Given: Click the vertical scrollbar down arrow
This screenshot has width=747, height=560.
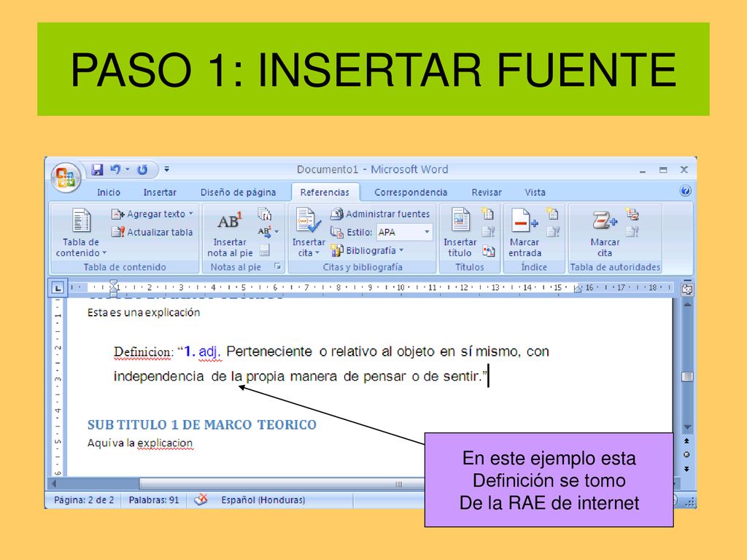Looking at the screenshot, I should click(x=687, y=427).
